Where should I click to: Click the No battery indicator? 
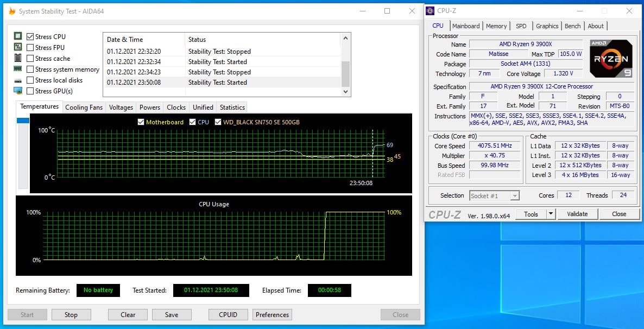98,290
